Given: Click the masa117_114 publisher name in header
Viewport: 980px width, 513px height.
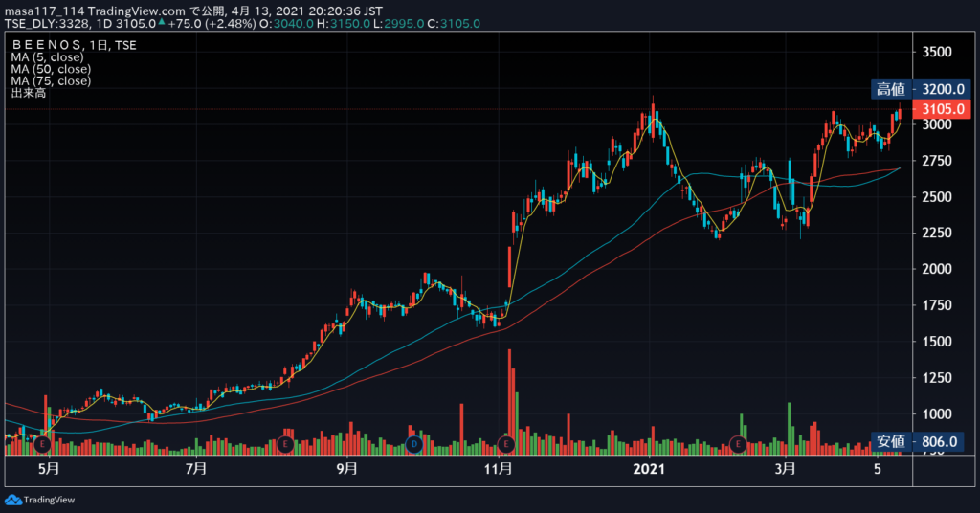Looking at the screenshot, I should tap(45, 11).
